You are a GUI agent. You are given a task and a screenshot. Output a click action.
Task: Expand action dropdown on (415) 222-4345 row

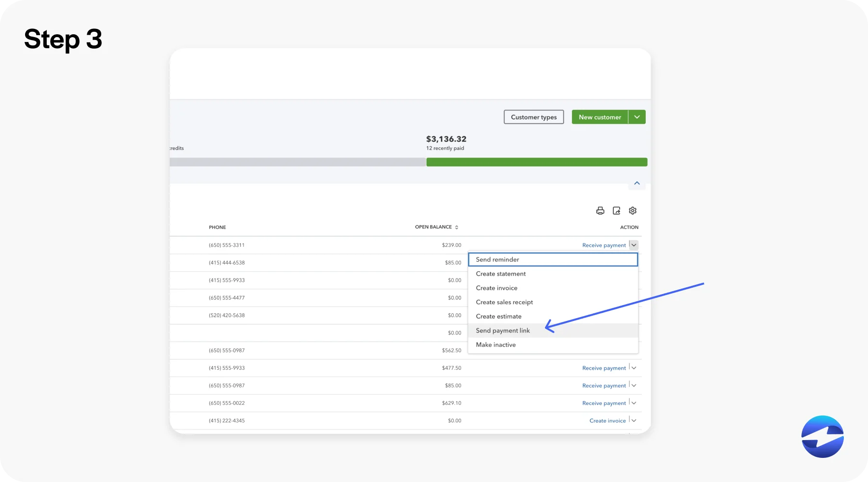pos(634,420)
